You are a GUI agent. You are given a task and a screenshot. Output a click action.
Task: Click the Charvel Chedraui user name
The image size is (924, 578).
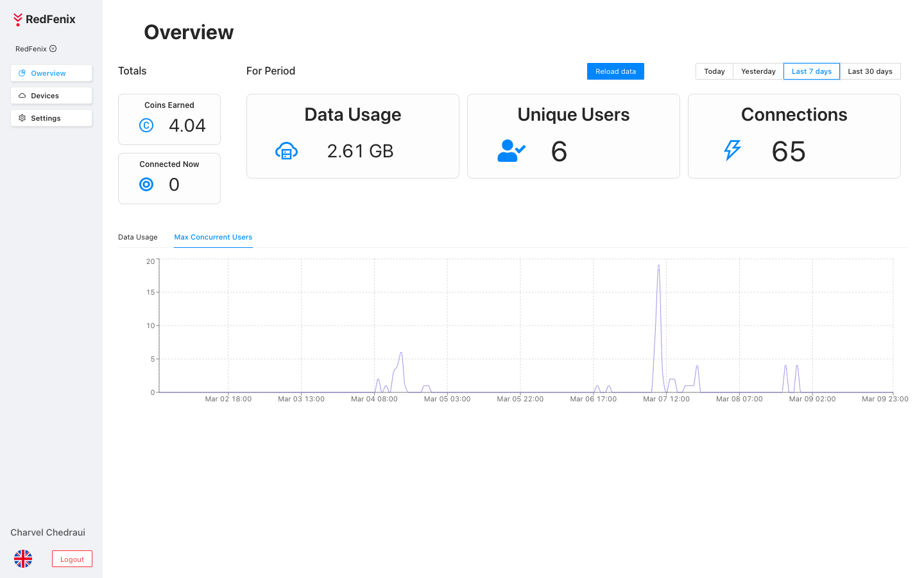coord(47,532)
